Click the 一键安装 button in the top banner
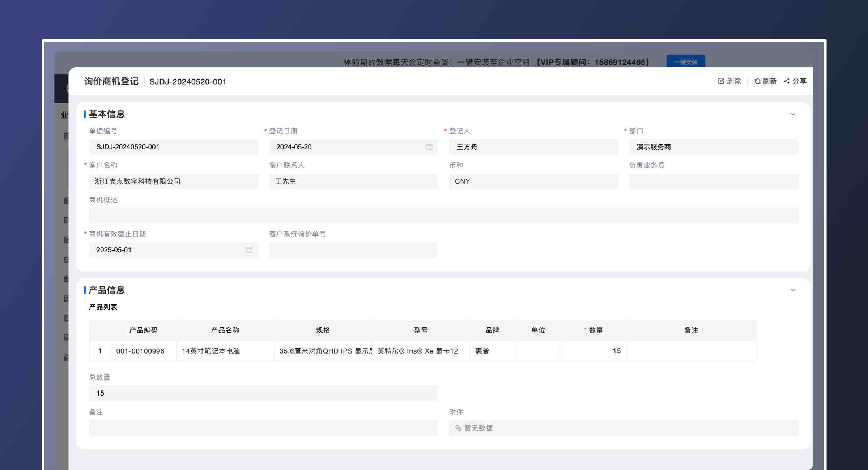868x470 pixels. coord(686,62)
